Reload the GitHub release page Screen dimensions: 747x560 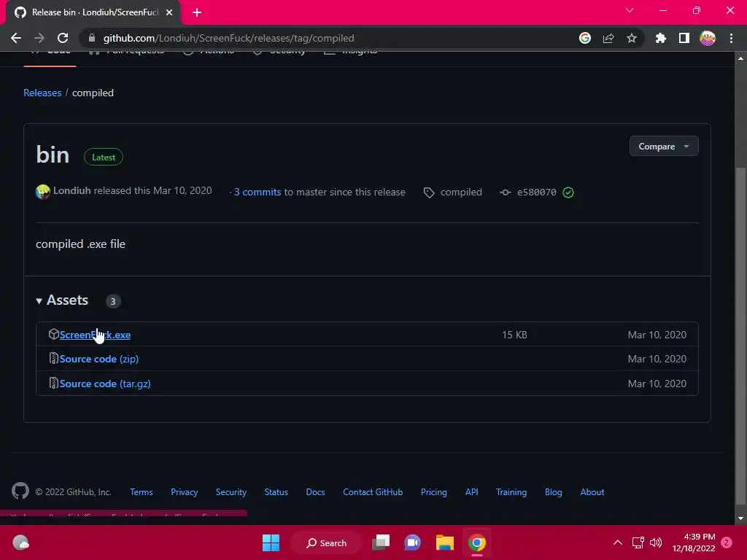tap(63, 38)
